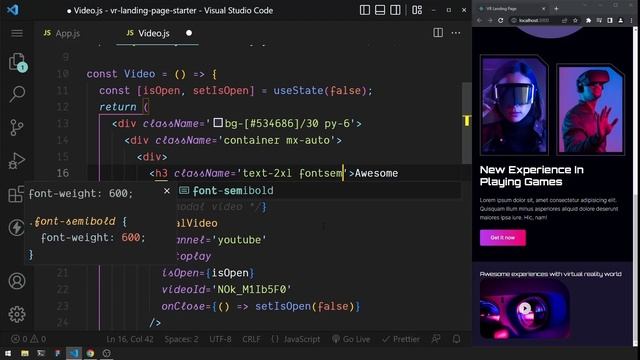The image size is (640, 360).
Task: Accept the font-semibold autocomplete suggestion
Action: [319, 191]
